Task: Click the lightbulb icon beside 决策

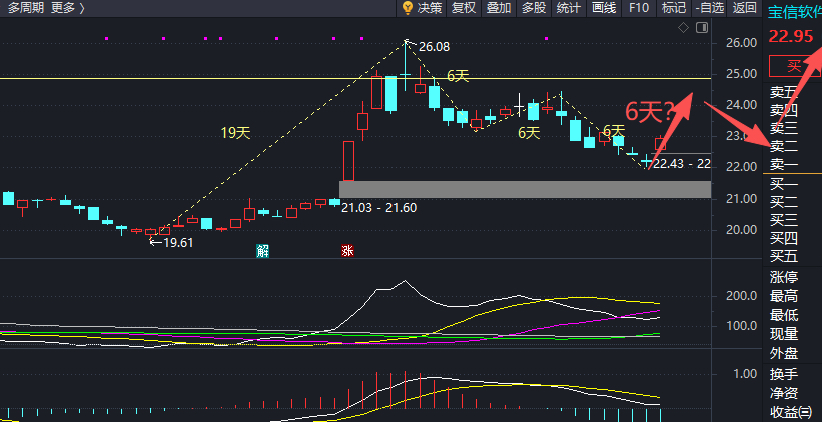Action: 407,7
